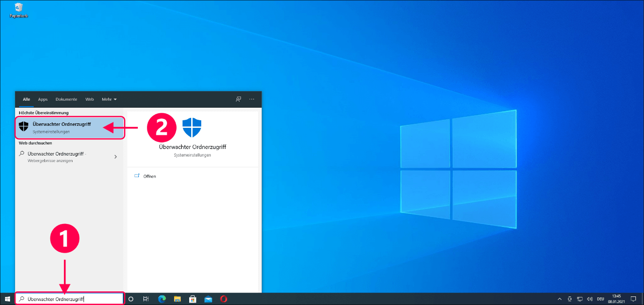Show hidden system tray icons
This screenshot has width=644, height=305.
tap(559, 299)
